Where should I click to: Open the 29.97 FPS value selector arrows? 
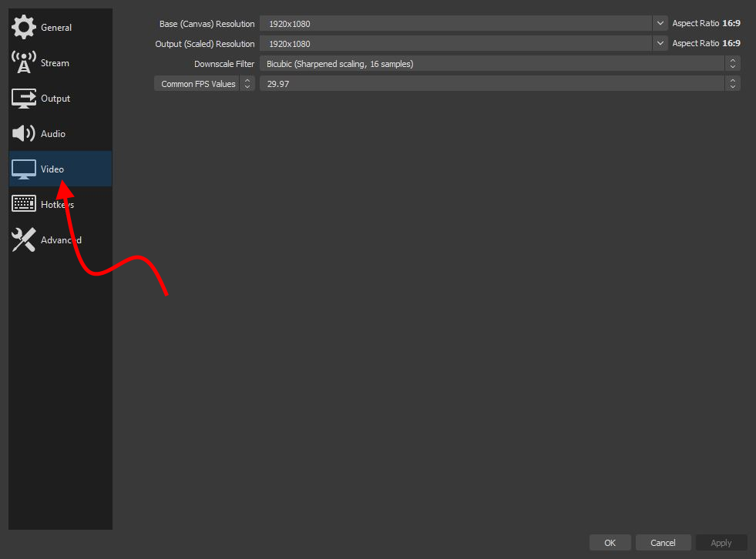pyautogui.click(x=732, y=83)
